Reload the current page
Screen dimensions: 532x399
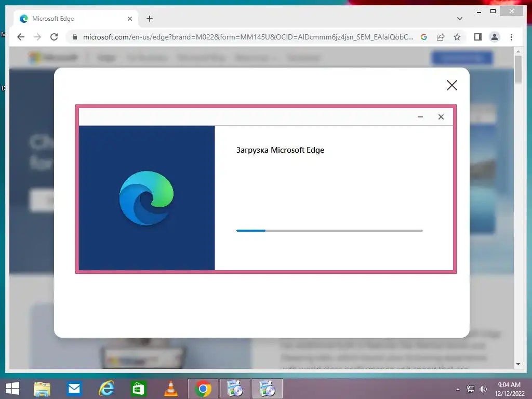coord(54,37)
